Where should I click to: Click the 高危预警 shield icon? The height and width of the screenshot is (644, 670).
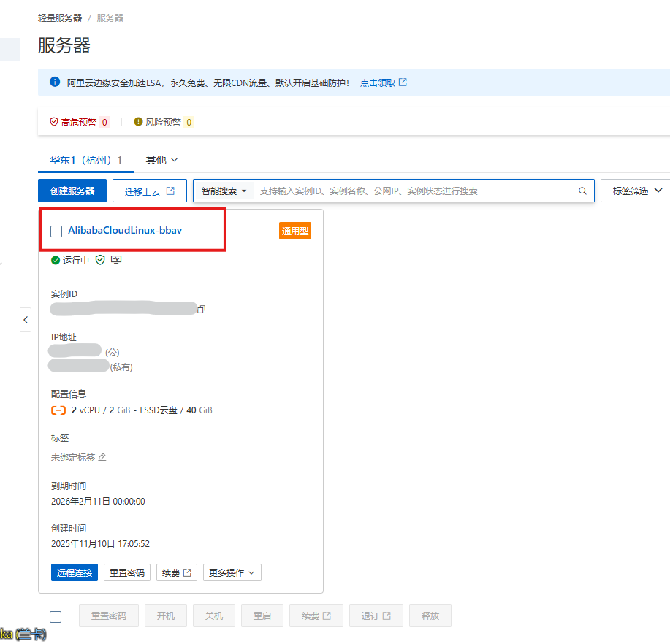click(x=54, y=122)
